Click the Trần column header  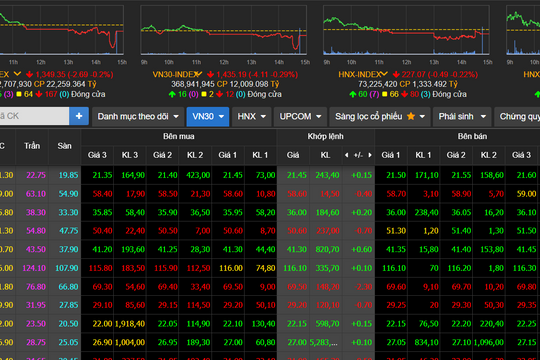click(x=32, y=146)
